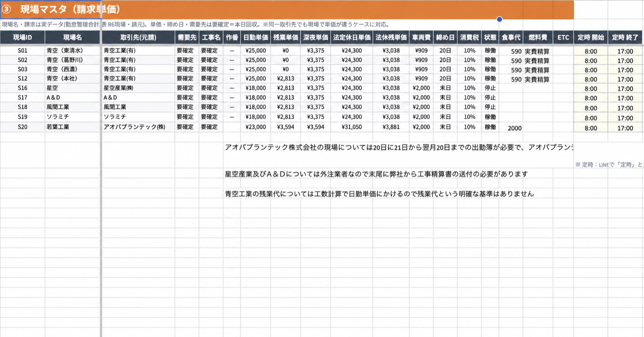Click the ¥31,050 holiday rate cell
Viewport: 644px width, 337px height.
pyautogui.click(x=352, y=127)
